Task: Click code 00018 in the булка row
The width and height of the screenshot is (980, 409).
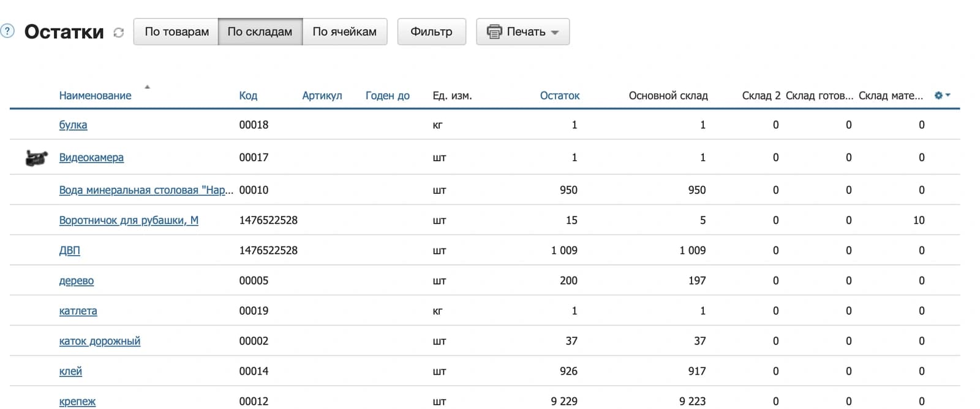Action: 254,125
